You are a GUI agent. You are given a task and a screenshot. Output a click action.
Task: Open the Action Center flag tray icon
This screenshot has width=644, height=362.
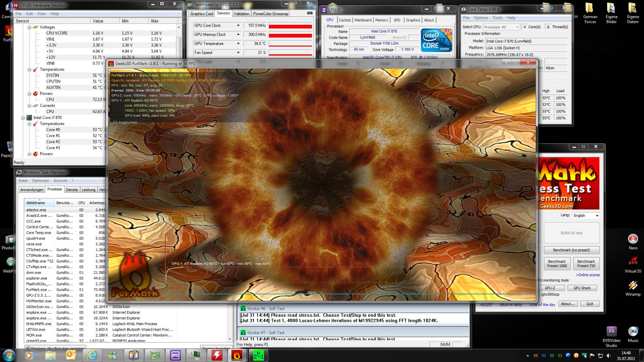pos(592,355)
